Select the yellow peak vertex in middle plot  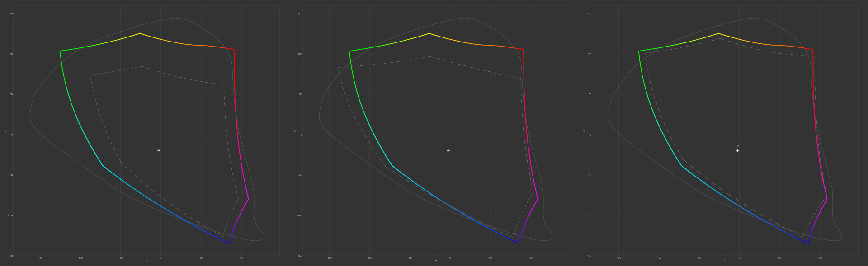(429, 33)
